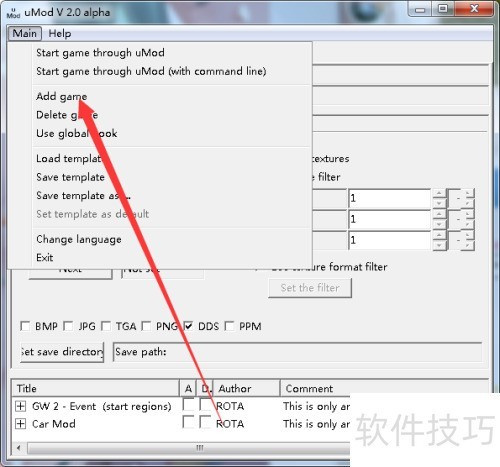Choose Save template entry
The image size is (500, 467).
70,177
